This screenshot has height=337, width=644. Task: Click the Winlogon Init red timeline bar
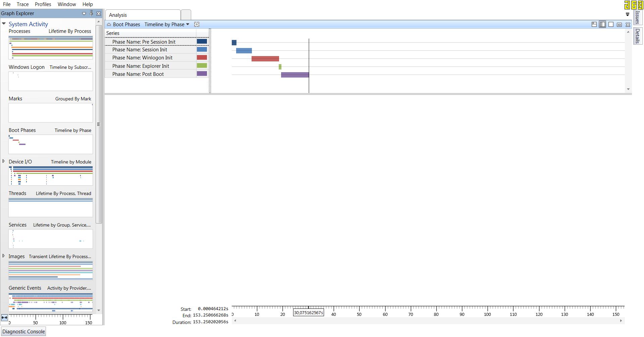(x=265, y=59)
